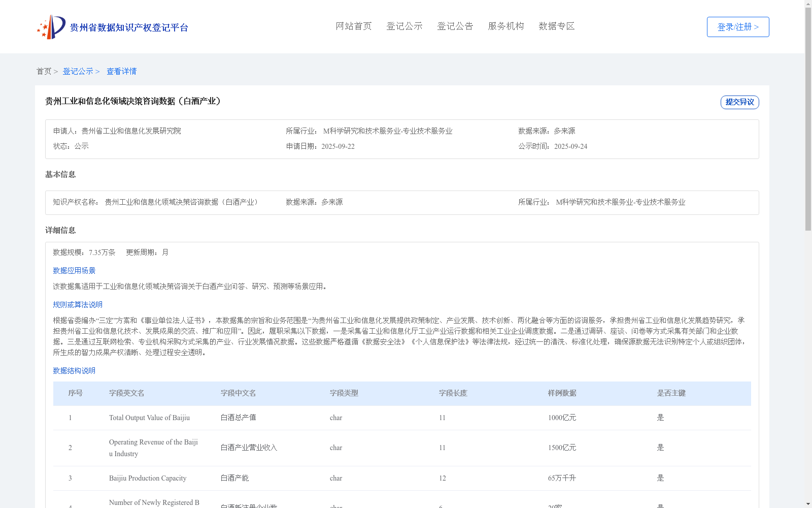812x508 pixels.
Task: Click the page scrollbar thumb
Action: (x=808, y=119)
